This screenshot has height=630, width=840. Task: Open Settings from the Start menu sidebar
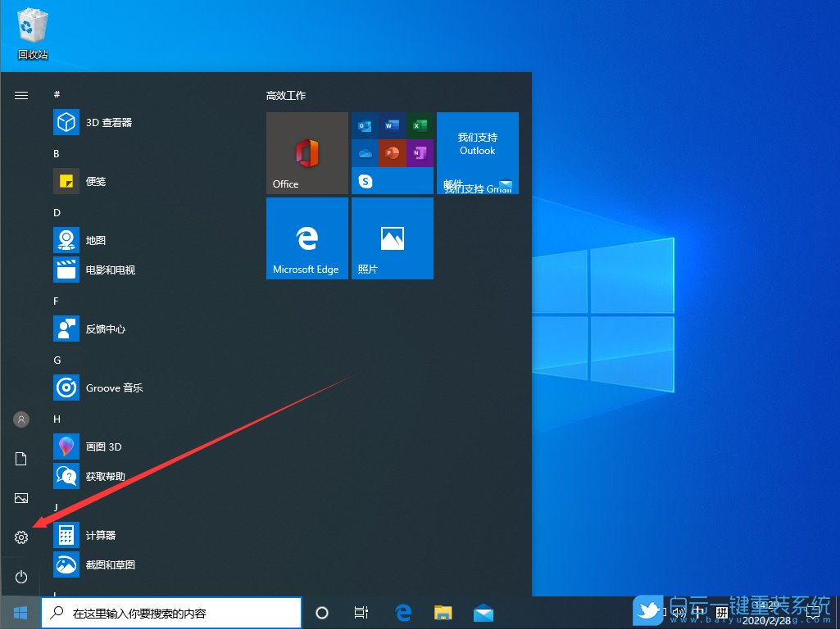20,537
